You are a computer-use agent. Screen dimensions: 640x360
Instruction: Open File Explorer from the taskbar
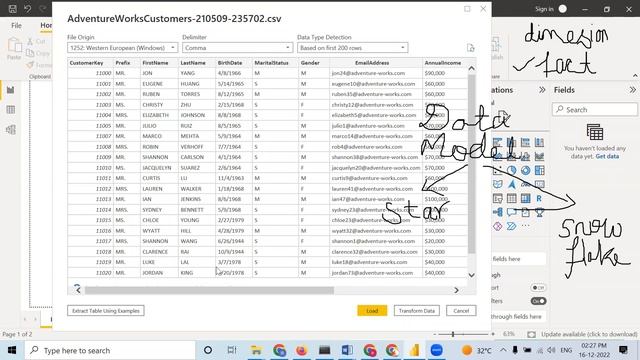pyautogui.click(x=256, y=350)
